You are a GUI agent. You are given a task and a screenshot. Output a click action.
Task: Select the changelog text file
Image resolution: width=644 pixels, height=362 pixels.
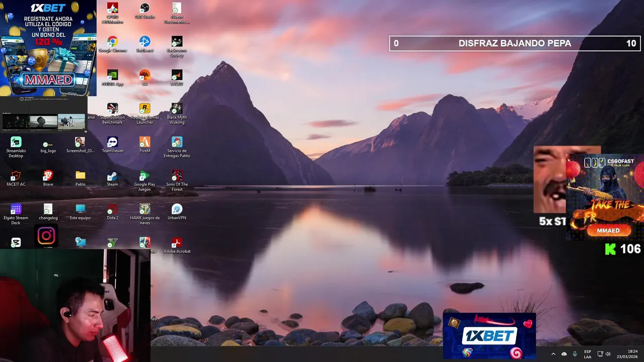tap(48, 212)
